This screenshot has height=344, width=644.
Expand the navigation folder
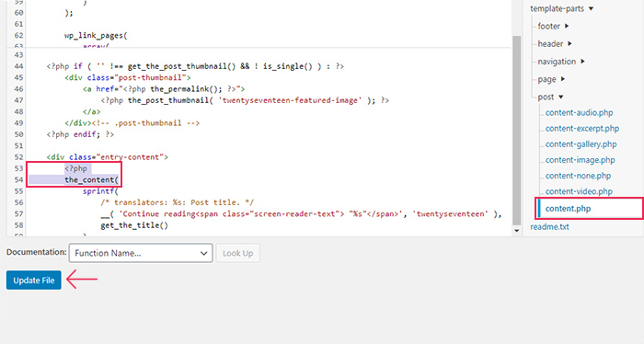(561, 62)
